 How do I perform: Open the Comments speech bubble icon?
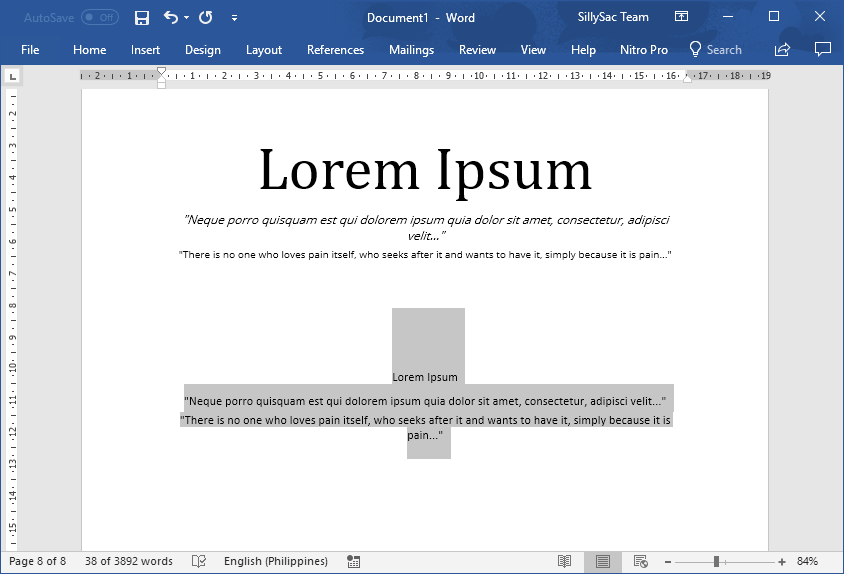(822, 49)
